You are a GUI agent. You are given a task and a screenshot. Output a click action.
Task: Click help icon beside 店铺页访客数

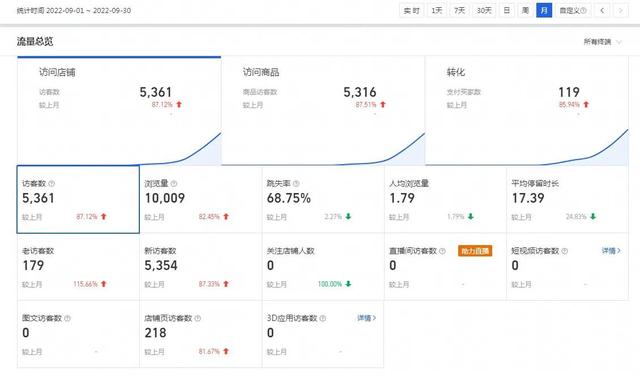[198, 318]
